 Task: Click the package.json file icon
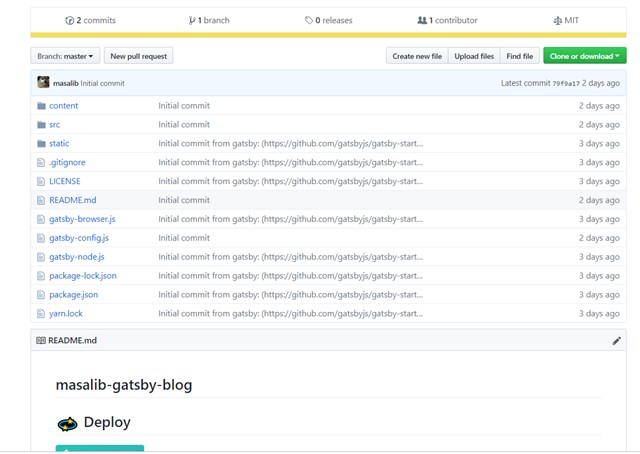[x=41, y=295]
